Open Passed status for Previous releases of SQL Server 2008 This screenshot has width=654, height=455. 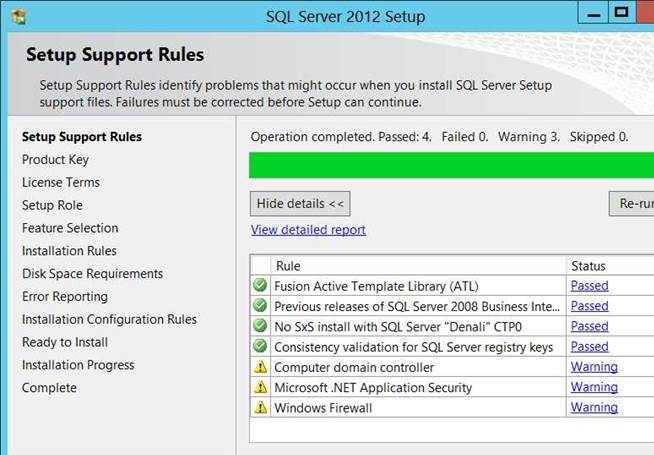click(x=589, y=306)
